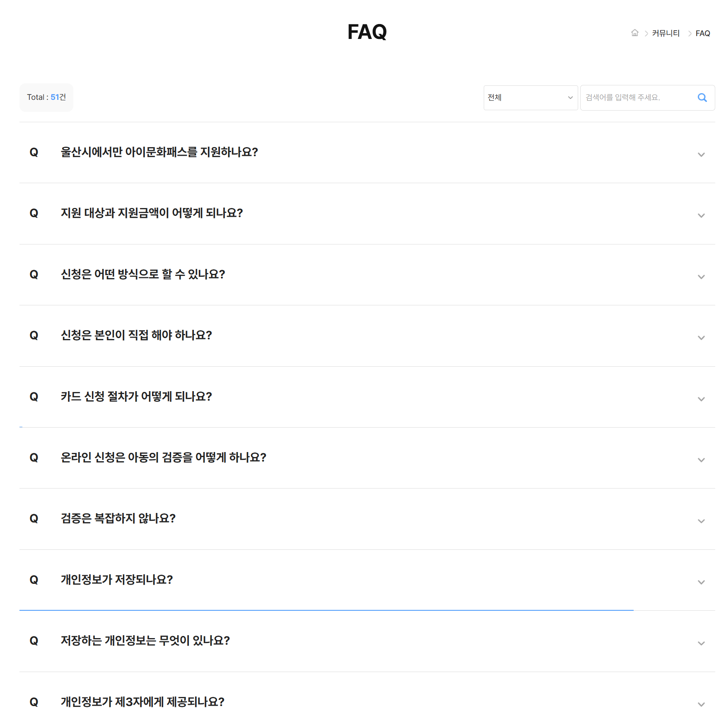Expand the '개인정보가 제3자에게 제공되나요?' question

tap(701, 704)
